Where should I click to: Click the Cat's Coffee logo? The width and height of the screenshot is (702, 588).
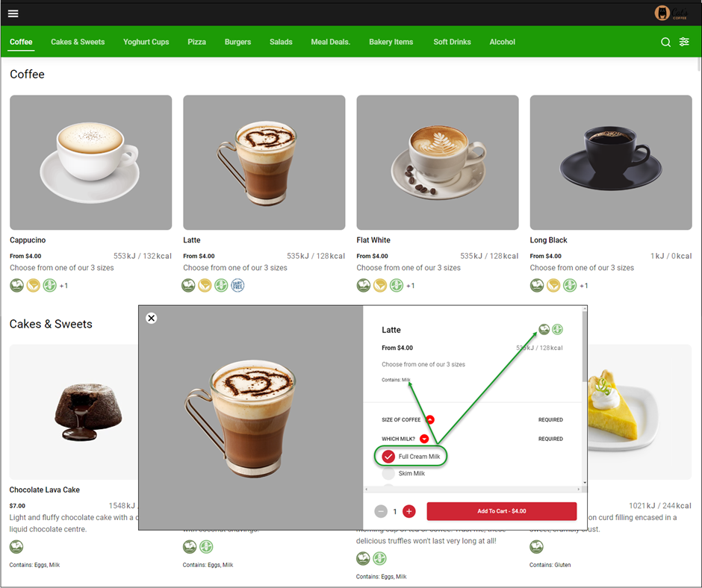click(671, 13)
